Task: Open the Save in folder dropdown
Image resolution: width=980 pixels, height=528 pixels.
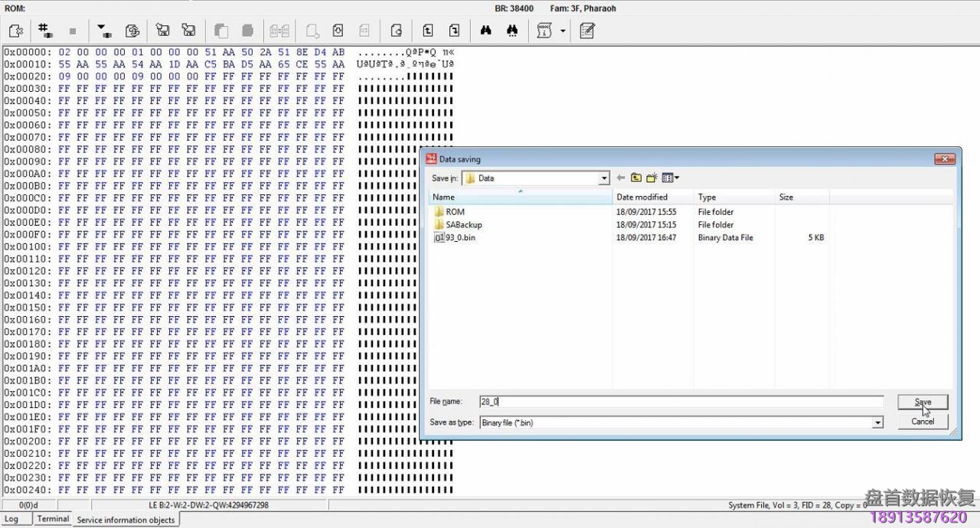Action: 604,178
